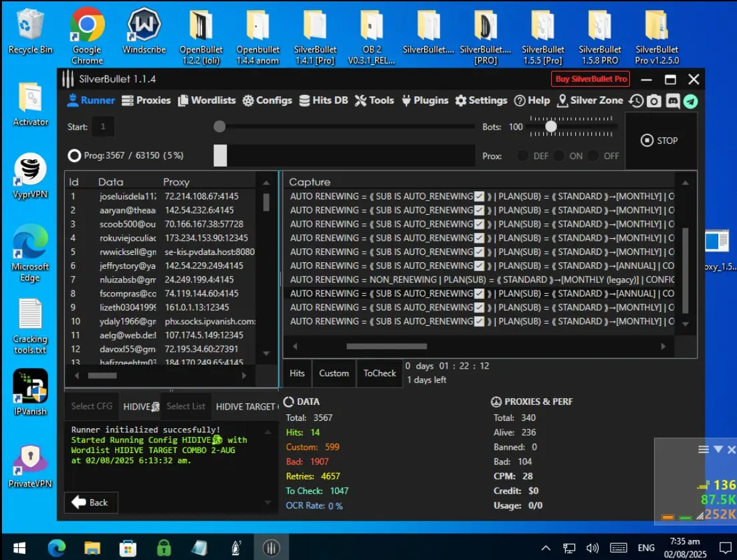
Task: Click the history clock icon in toolbar
Action: [637, 101]
